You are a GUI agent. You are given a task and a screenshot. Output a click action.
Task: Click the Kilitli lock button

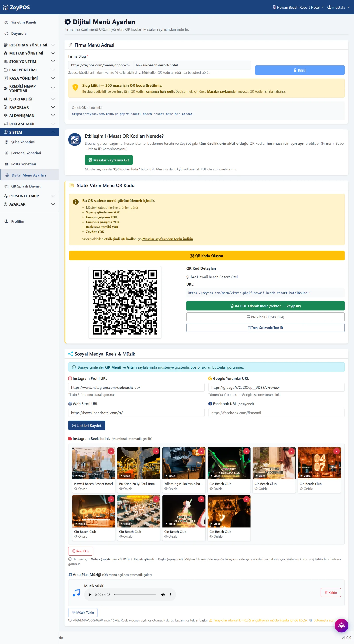pyautogui.click(x=300, y=70)
